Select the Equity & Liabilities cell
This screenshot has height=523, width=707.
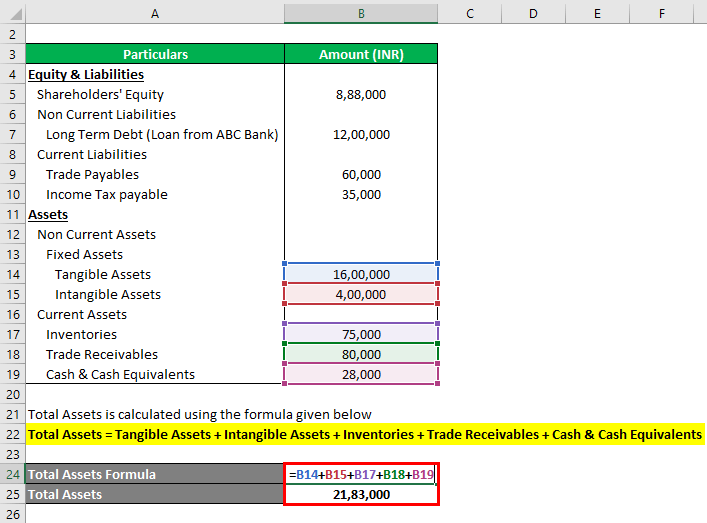(155, 74)
